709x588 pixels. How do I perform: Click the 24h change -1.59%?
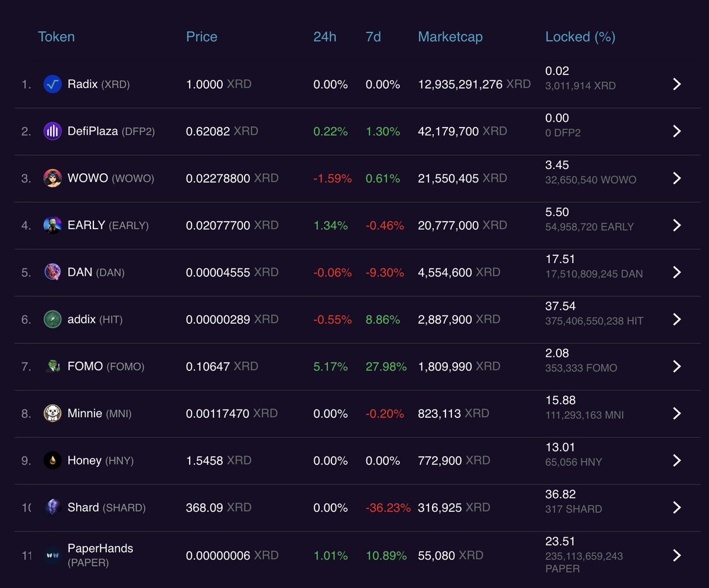coord(333,178)
